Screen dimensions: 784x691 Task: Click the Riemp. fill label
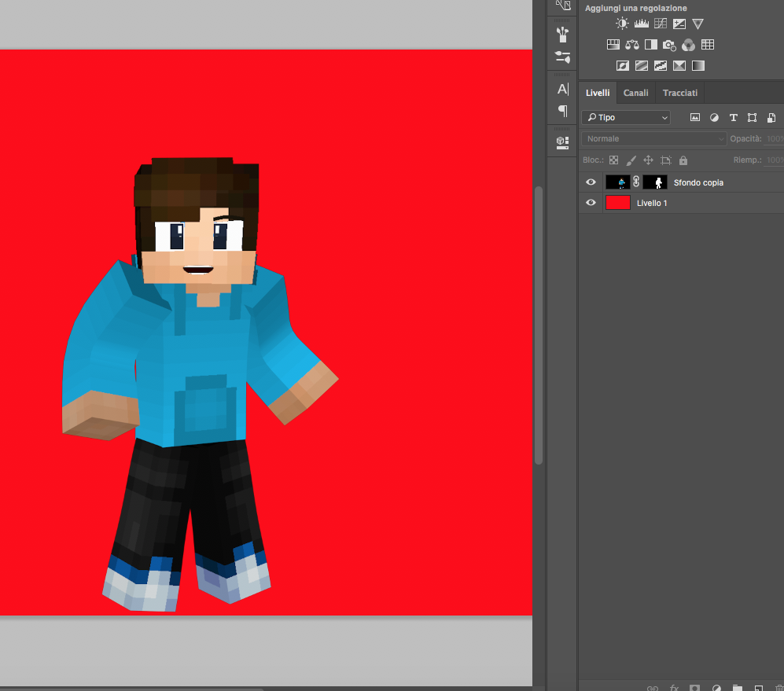click(x=748, y=160)
